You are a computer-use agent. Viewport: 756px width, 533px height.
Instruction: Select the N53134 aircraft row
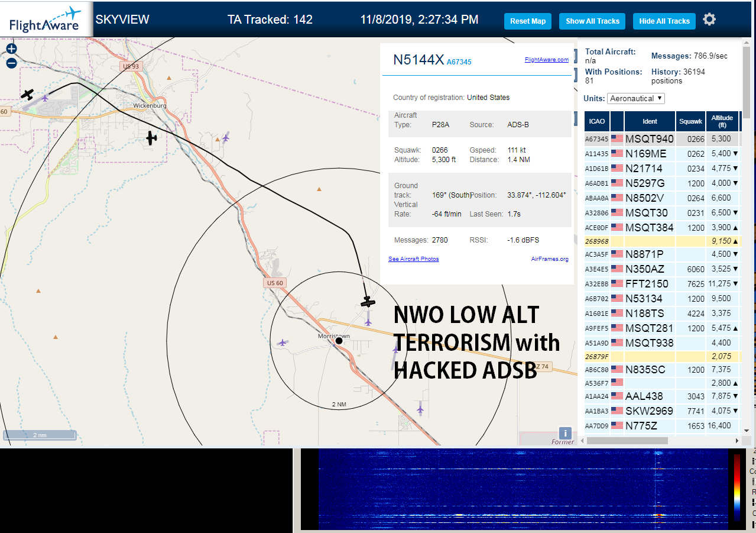coord(662,298)
